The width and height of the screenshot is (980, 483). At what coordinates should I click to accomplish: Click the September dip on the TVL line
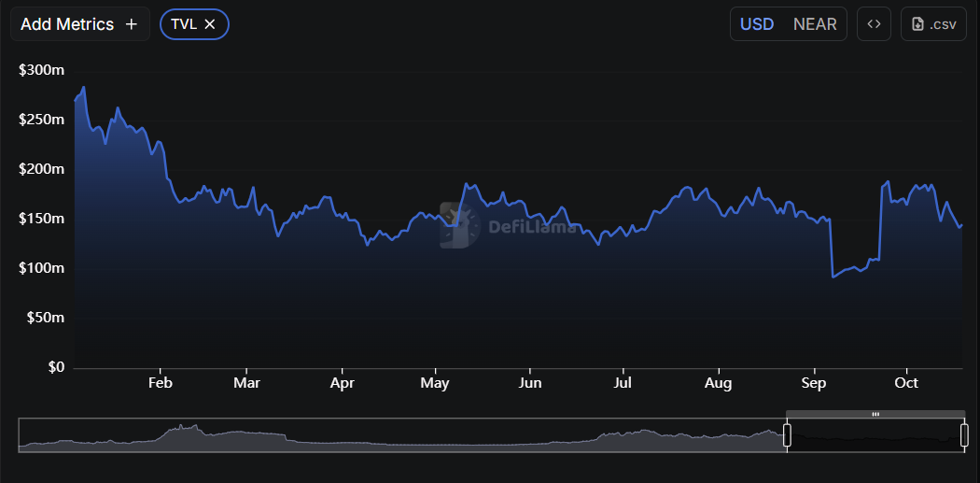(x=833, y=277)
